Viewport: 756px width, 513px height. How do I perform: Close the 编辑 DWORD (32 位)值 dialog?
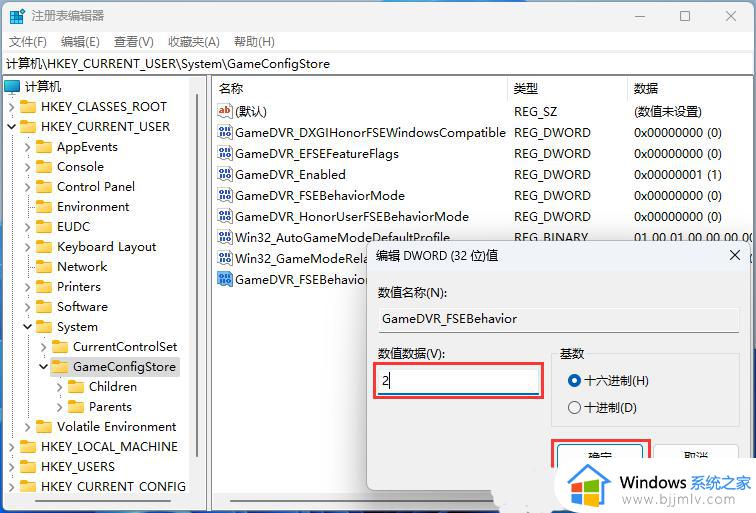pos(734,255)
